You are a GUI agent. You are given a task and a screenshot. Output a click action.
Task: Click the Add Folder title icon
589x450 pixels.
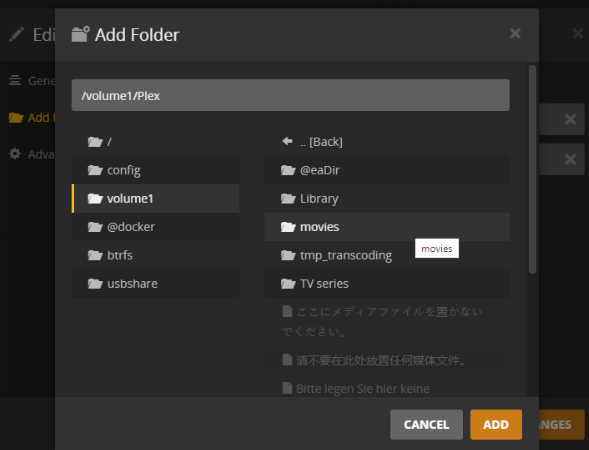[x=80, y=34]
